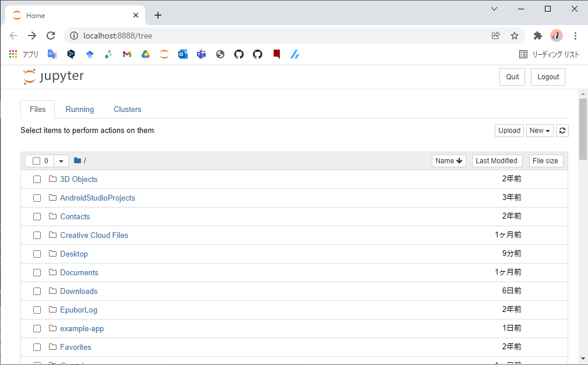
Task: Click the share page icon
Action: pos(496,36)
